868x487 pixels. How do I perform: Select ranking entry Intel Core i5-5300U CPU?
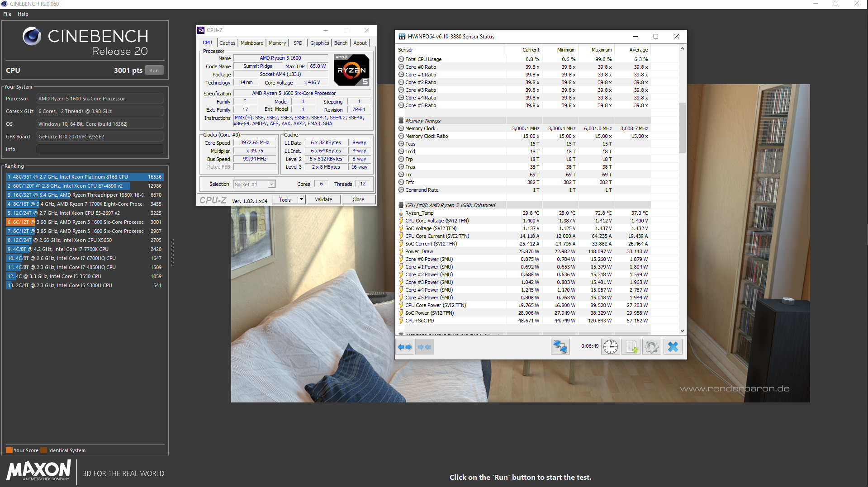coord(85,285)
